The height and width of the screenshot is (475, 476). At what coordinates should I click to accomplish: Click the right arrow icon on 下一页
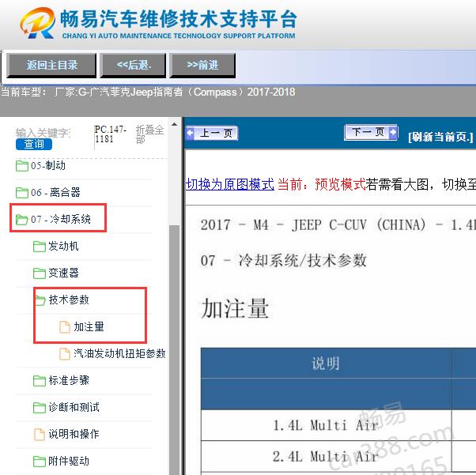(x=393, y=132)
